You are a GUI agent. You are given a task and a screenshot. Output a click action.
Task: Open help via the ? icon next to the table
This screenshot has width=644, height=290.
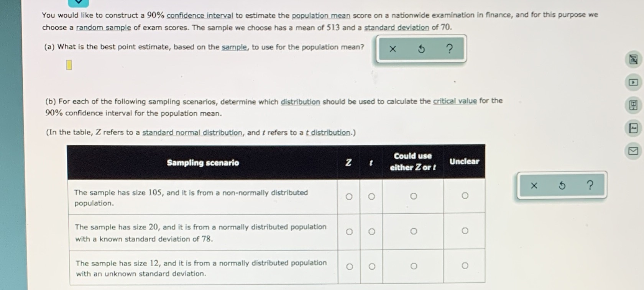[x=590, y=185]
